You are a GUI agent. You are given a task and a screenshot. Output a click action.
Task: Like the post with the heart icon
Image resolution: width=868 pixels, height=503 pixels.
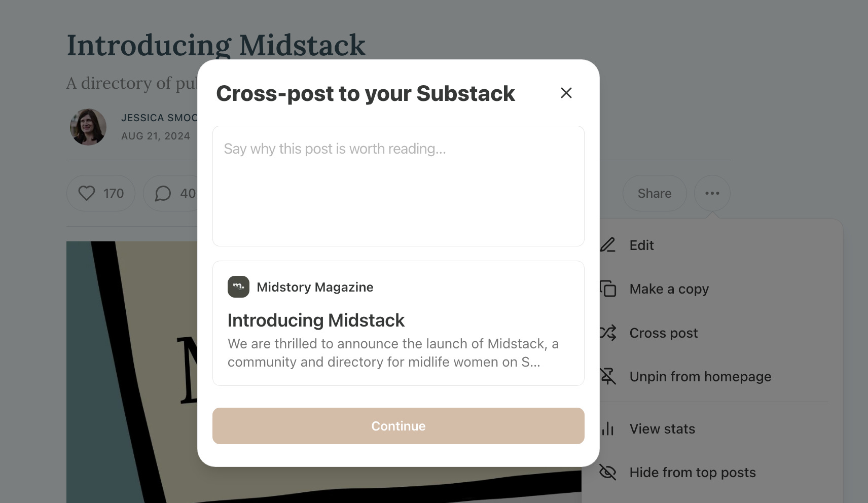click(87, 193)
